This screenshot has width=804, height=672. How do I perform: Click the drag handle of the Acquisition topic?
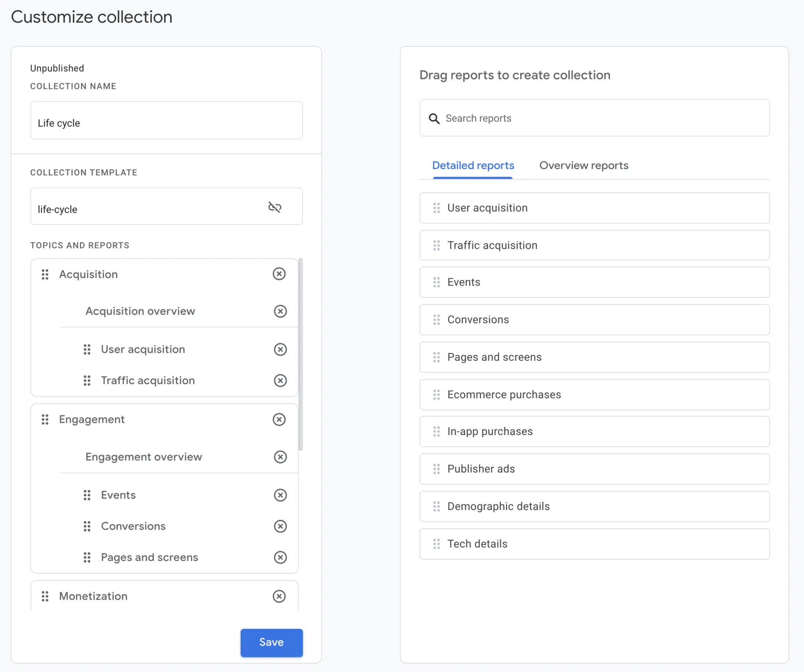(x=45, y=275)
